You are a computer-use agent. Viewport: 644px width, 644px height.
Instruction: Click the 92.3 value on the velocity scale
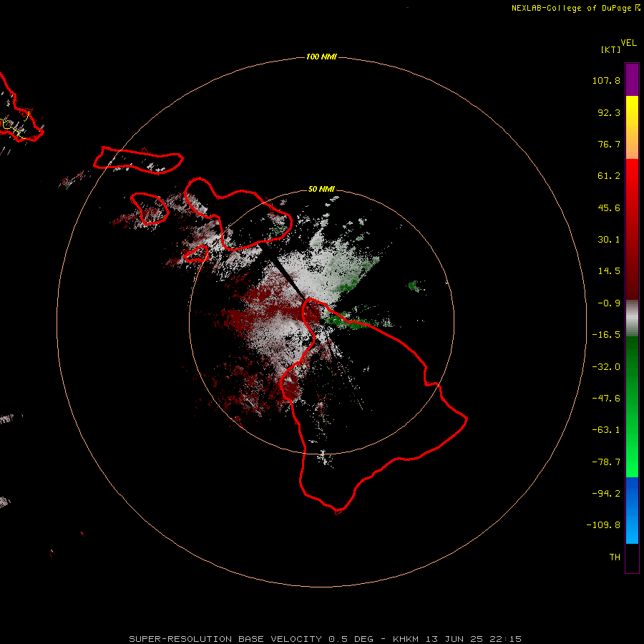click(x=609, y=112)
